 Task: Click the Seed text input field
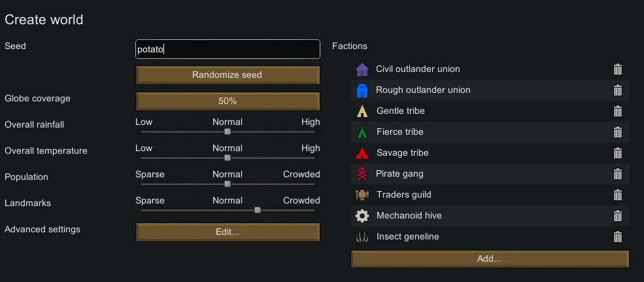click(228, 49)
